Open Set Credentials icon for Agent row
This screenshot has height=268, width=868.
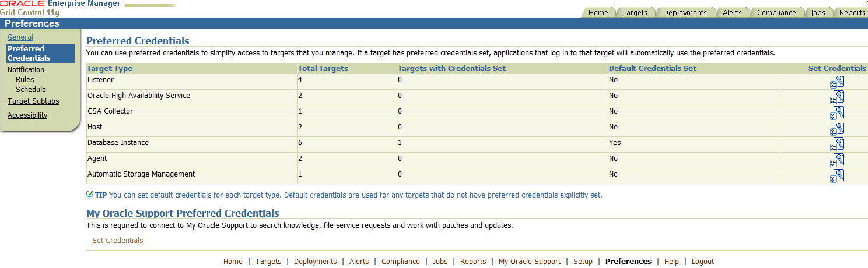[838, 160]
